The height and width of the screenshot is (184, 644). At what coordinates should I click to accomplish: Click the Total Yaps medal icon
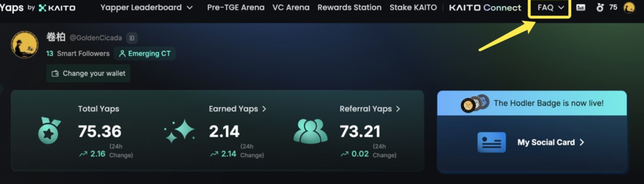pyautogui.click(x=49, y=131)
